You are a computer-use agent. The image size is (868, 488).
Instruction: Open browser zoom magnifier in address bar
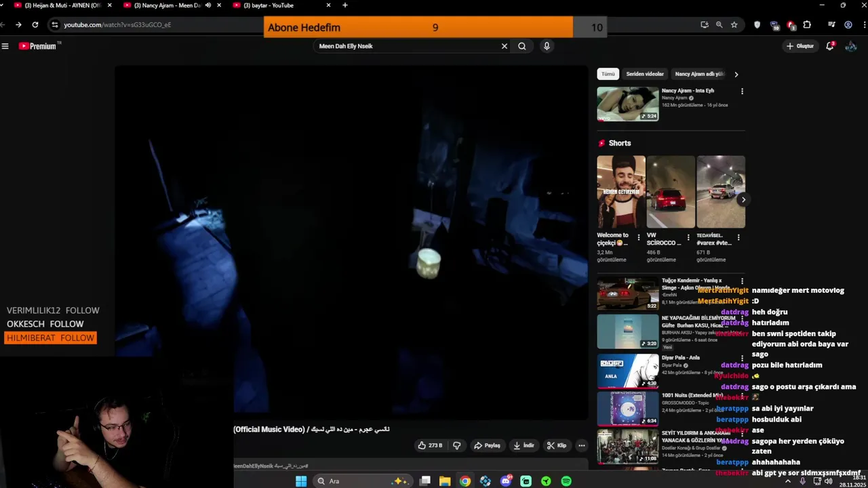coord(719,24)
